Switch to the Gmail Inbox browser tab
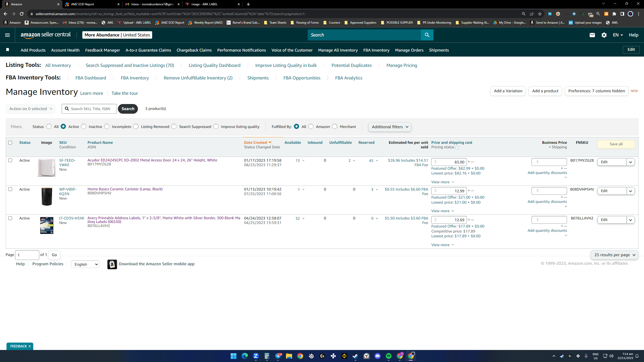 coord(152,4)
